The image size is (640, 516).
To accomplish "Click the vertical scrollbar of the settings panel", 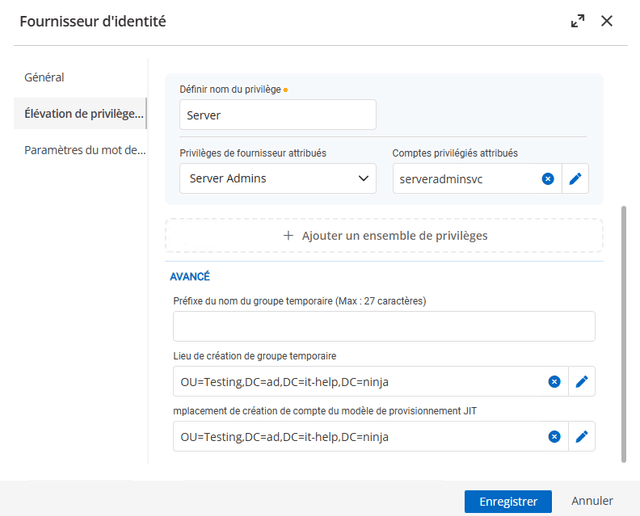I will (x=624, y=330).
